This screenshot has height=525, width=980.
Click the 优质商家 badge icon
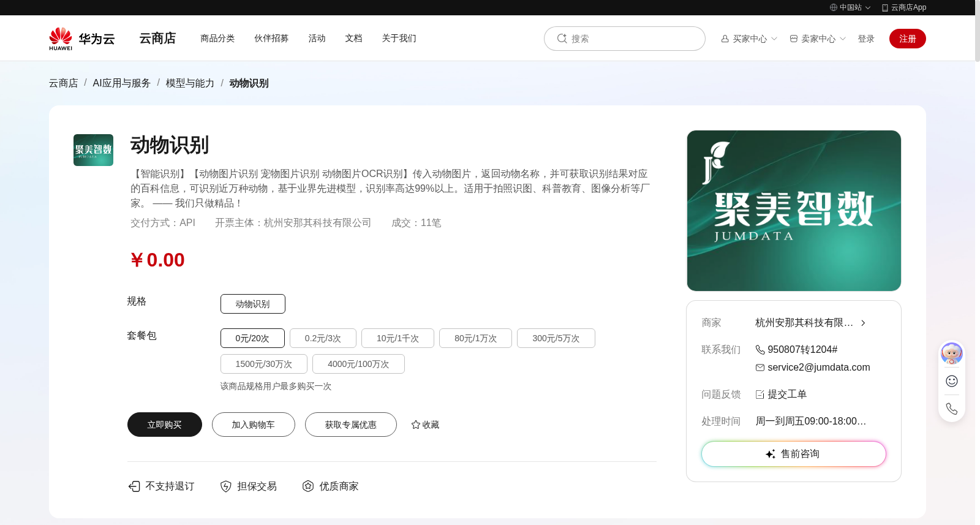[308, 486]
